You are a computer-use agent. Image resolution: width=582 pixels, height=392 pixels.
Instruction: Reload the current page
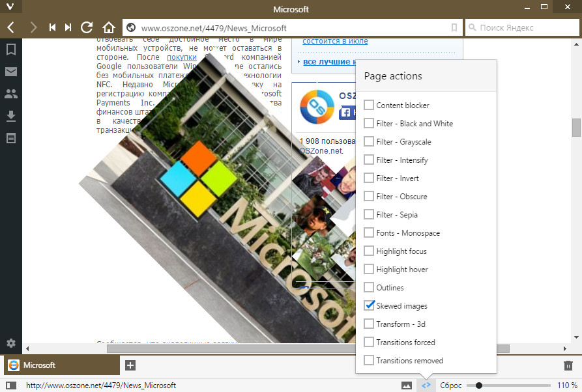click(87, 27)
